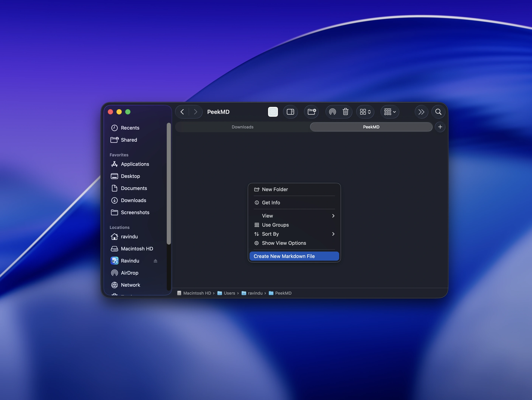Switch to the Downloads tab
Screen dimensions: 532x400
click(242, 127)
